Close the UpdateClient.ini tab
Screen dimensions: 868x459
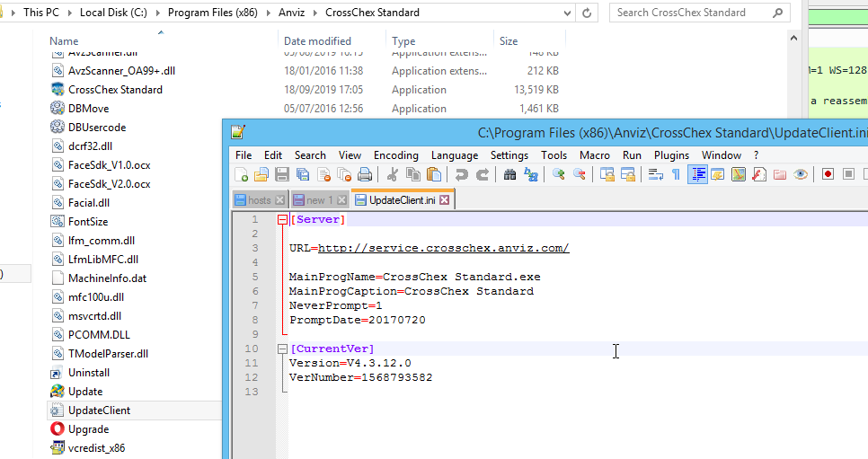pyautogui.click(x=445, y=200)
